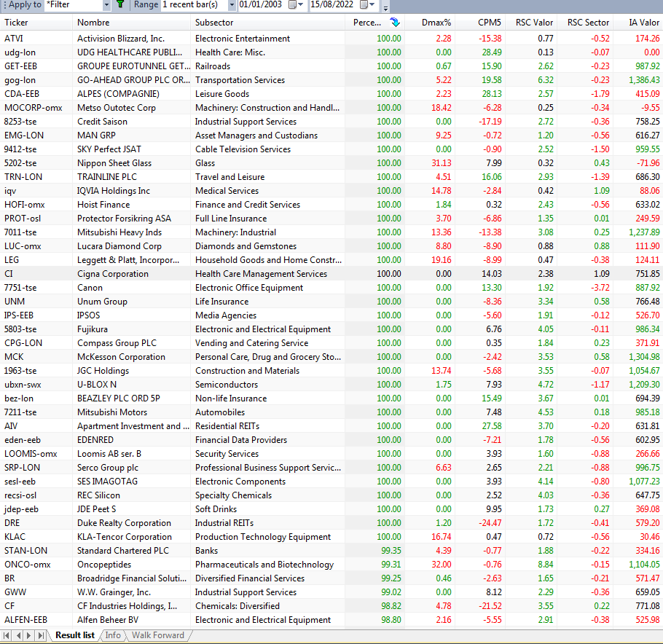The width and height of the screenshot is (663, 644).
Task: Click the start date field 01/01/2003
Action: point(261,4)
